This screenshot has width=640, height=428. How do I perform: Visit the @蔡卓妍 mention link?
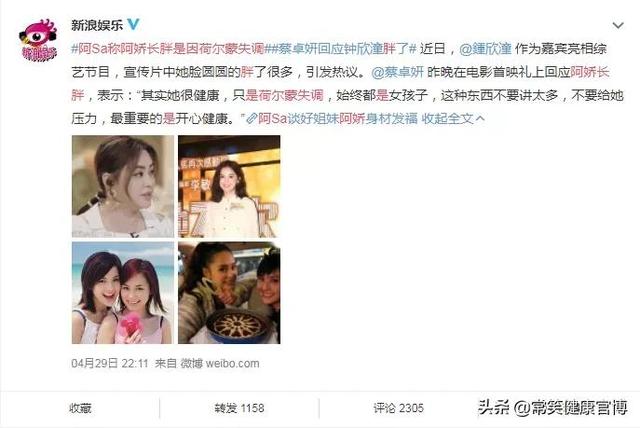click(x=398, y=72)
